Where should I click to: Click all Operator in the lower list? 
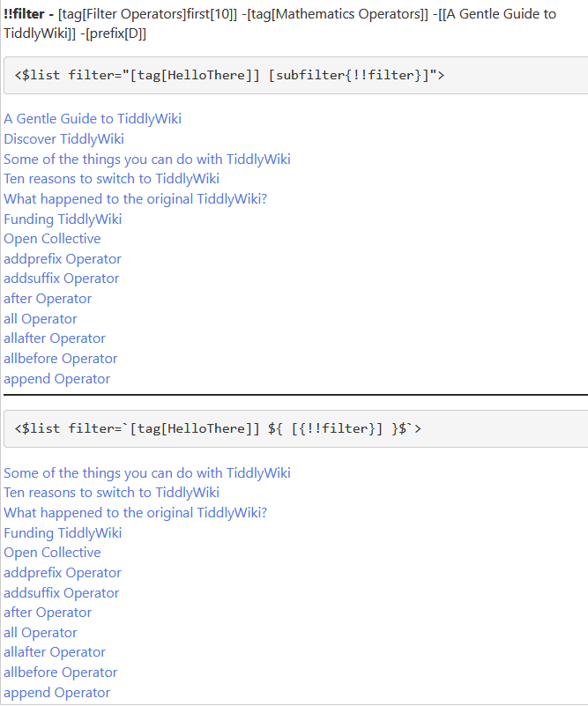(41, 633)
